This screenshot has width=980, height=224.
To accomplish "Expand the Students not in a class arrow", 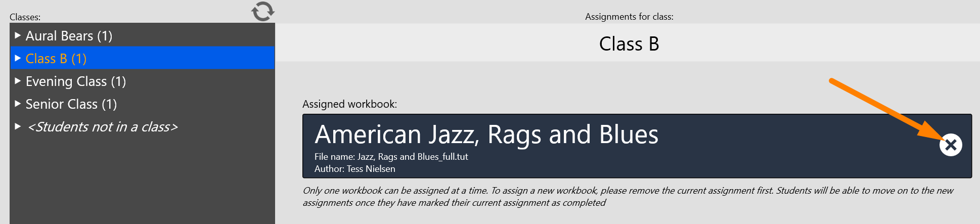I will point(18,126).
